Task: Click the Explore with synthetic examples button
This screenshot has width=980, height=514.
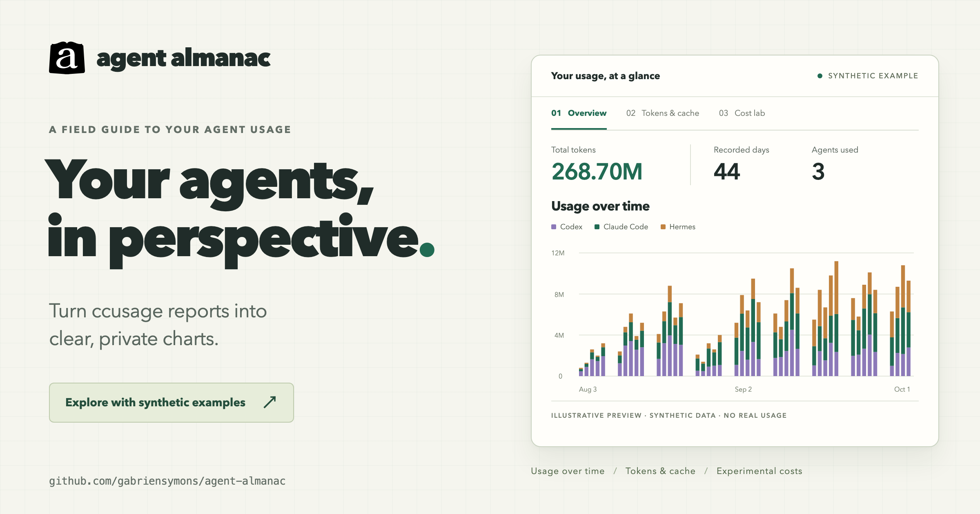Action: point(171,403)
